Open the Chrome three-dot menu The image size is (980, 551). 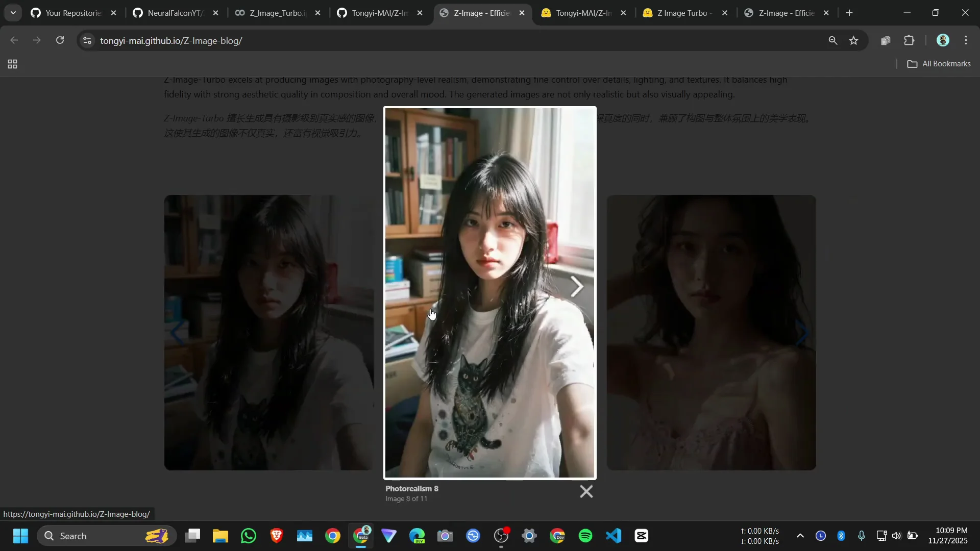pyautogui.click(x=966, y=40)
